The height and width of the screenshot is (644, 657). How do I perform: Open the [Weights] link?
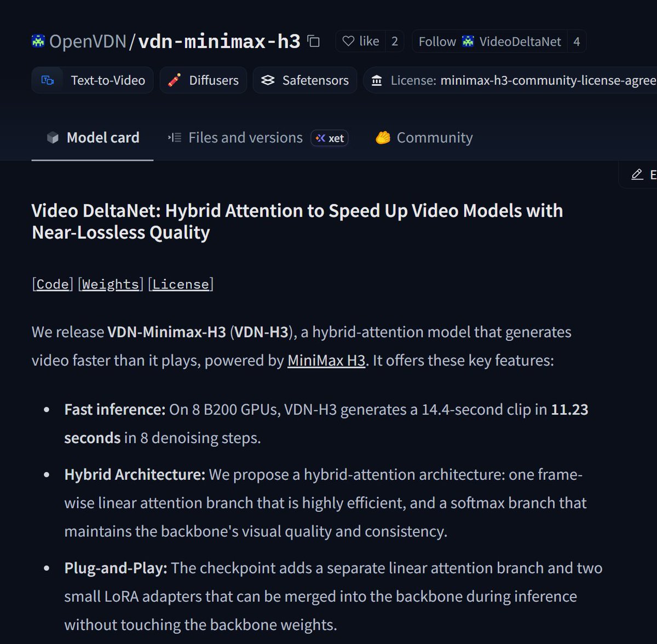[x=111, y=284]
